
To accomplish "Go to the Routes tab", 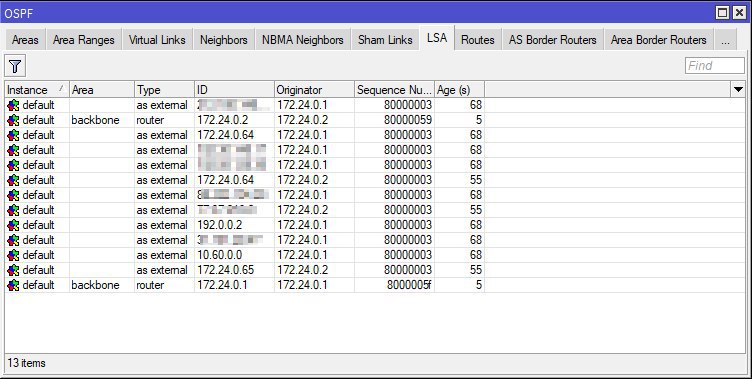I will coord(478,40).
